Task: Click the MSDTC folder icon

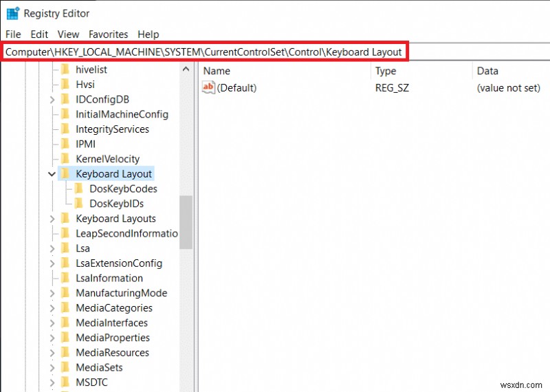Action: (65, 382)
